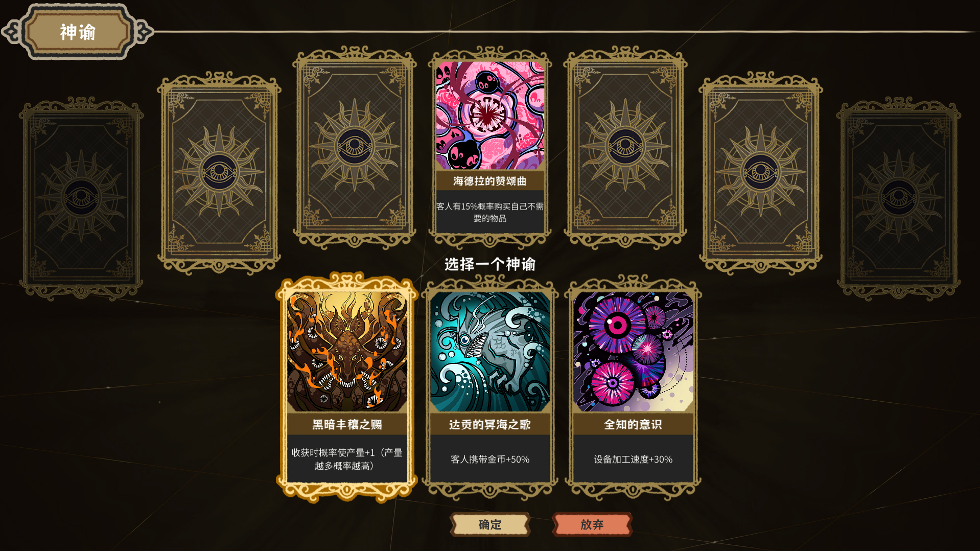Pick the 全知的意识 card with purple eyes
The width and height of the screenshot is (980, 551).
pyautogui.click(x=633, y=387)
